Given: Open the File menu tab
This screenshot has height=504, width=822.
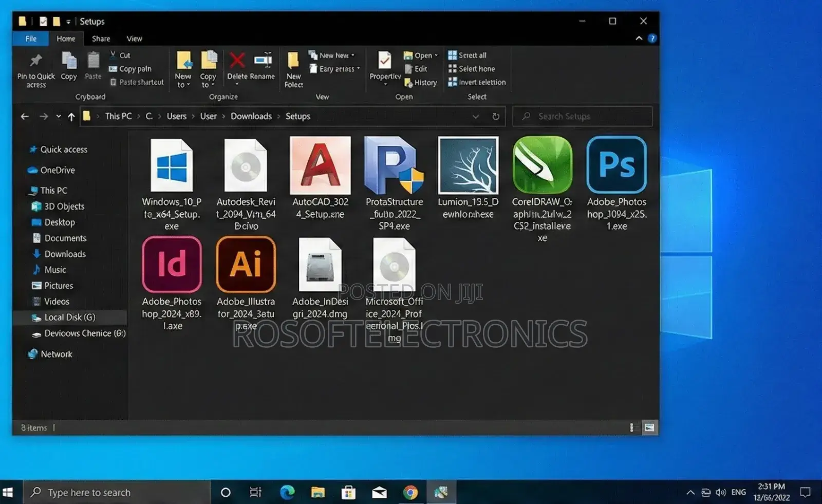Looking at the screenshot, I should (31, 39).
